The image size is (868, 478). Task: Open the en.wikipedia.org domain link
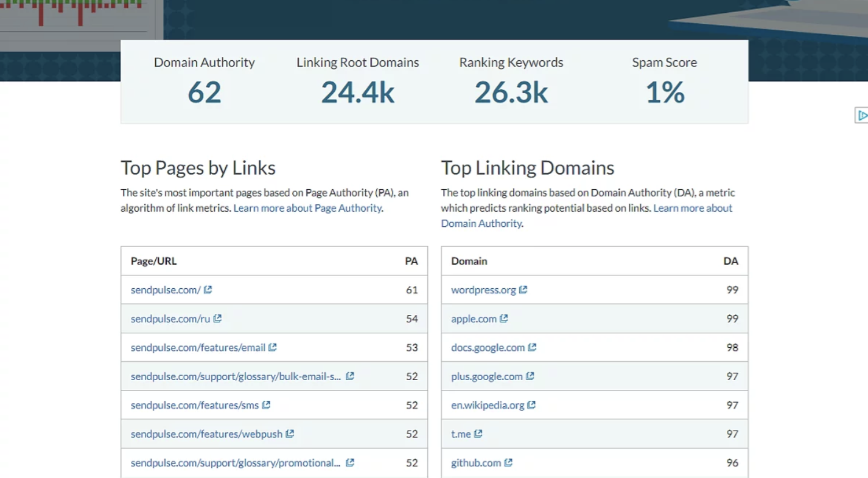(x=488, y=405)
